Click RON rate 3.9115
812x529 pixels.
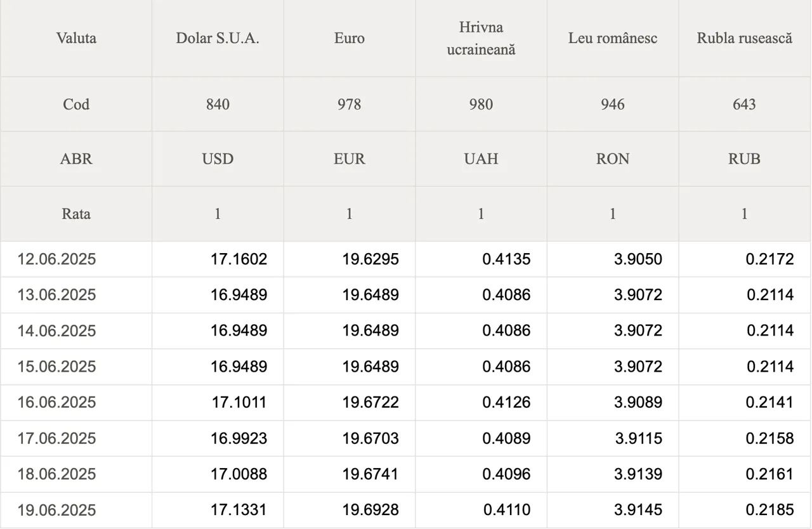639,438
